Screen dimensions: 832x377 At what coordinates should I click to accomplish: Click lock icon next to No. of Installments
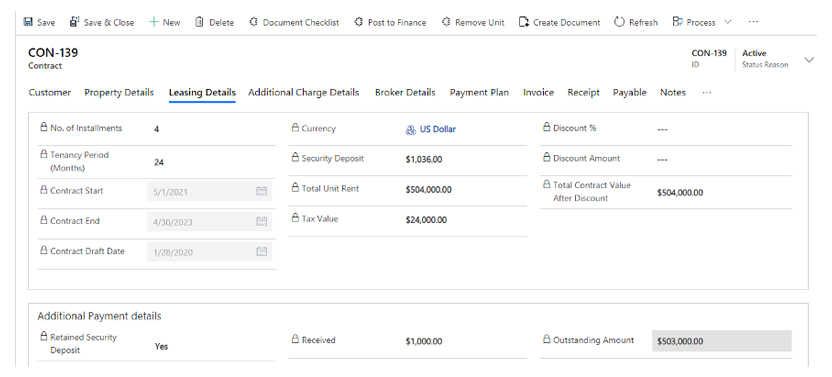44,127
